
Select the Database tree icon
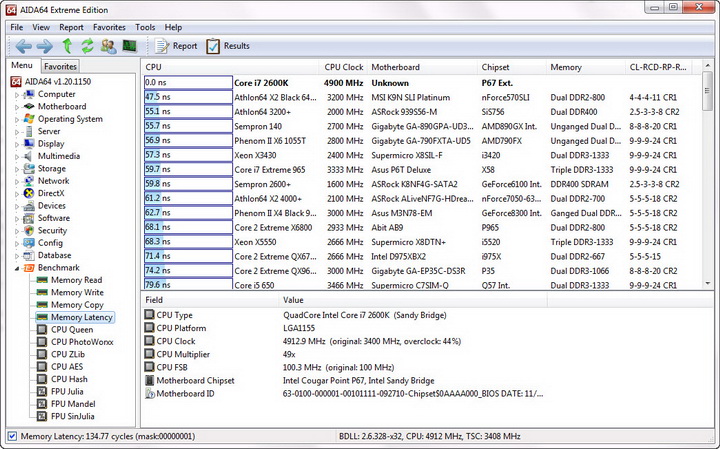click(29, 255)
